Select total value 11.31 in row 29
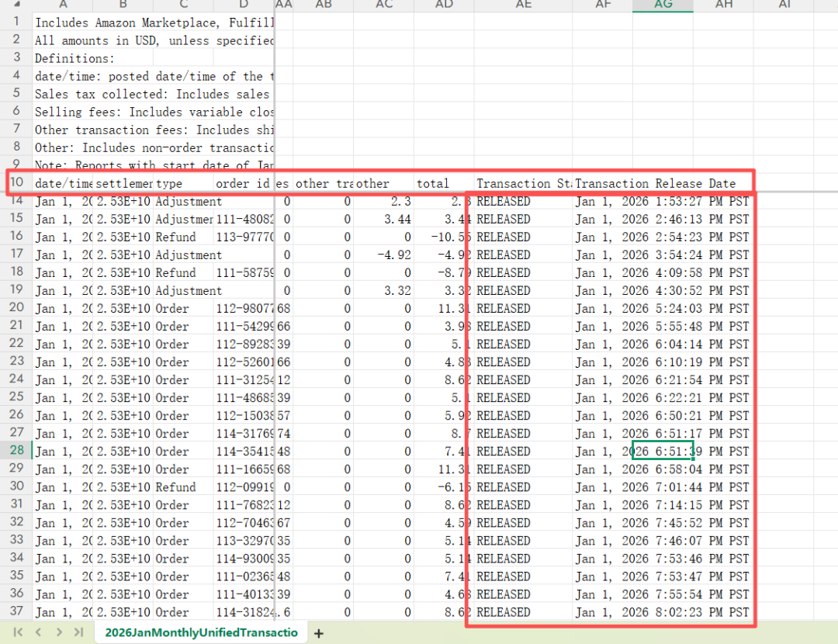Viewport: 838px width, 644px height. pyautogui.click(x=444, y=469)
